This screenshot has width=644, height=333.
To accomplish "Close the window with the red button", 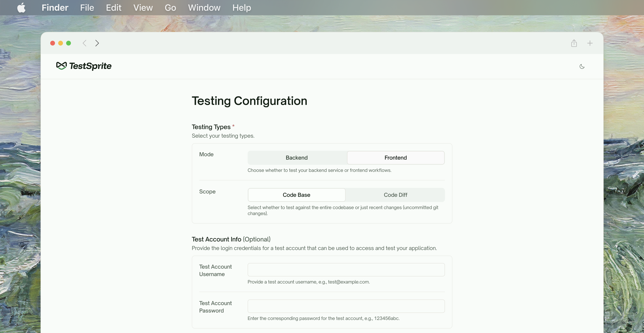I will click(x=52, y=43).
